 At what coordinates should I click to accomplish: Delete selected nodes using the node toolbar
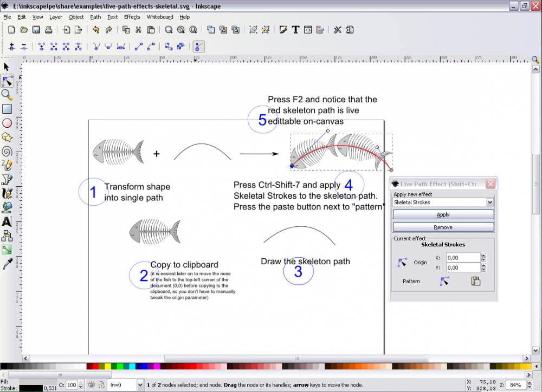pyautogui.click(x=25, y=47)
